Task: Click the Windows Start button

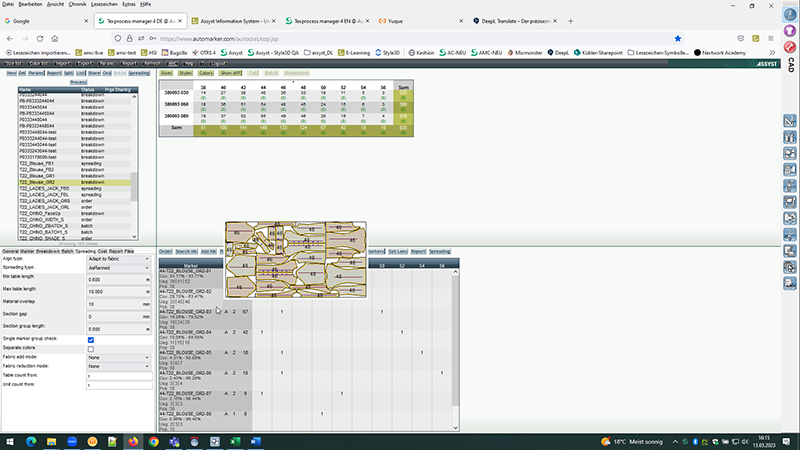Action: coord(10,440)
